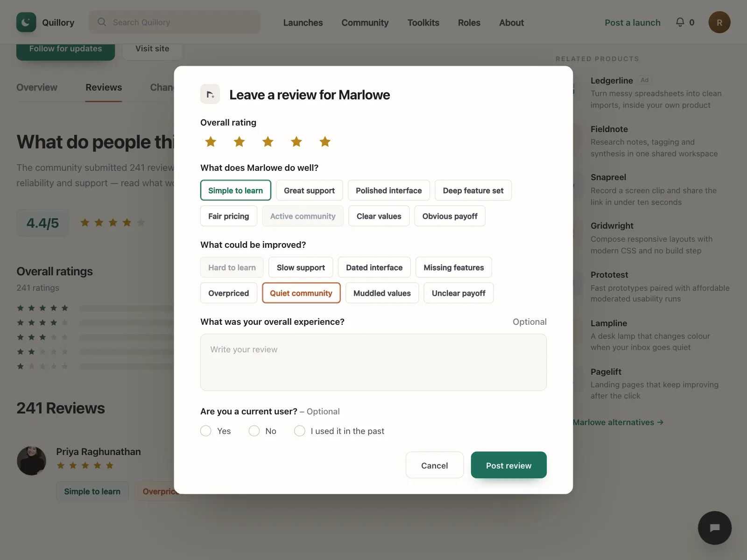This screenshot has height=560, width=747.
Task: Switch to the Overview tab
Action: pyautogui.click(x=37, y=87)
